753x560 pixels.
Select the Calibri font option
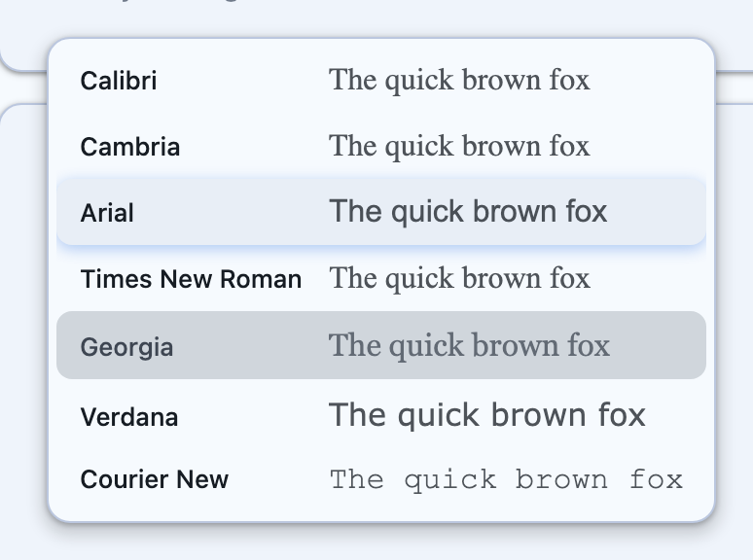(x=381, y=80)
